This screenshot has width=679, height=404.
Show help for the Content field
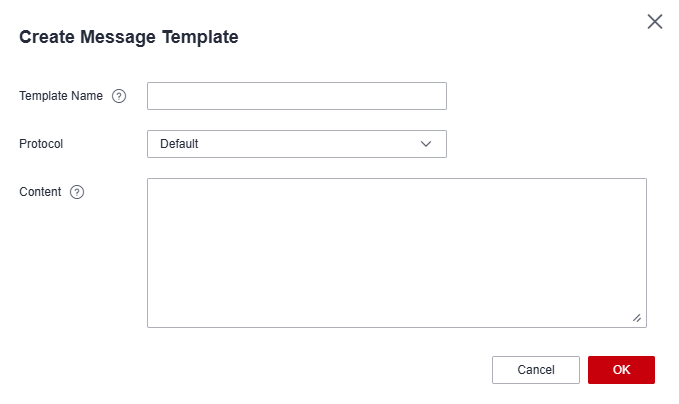[77, 192]
